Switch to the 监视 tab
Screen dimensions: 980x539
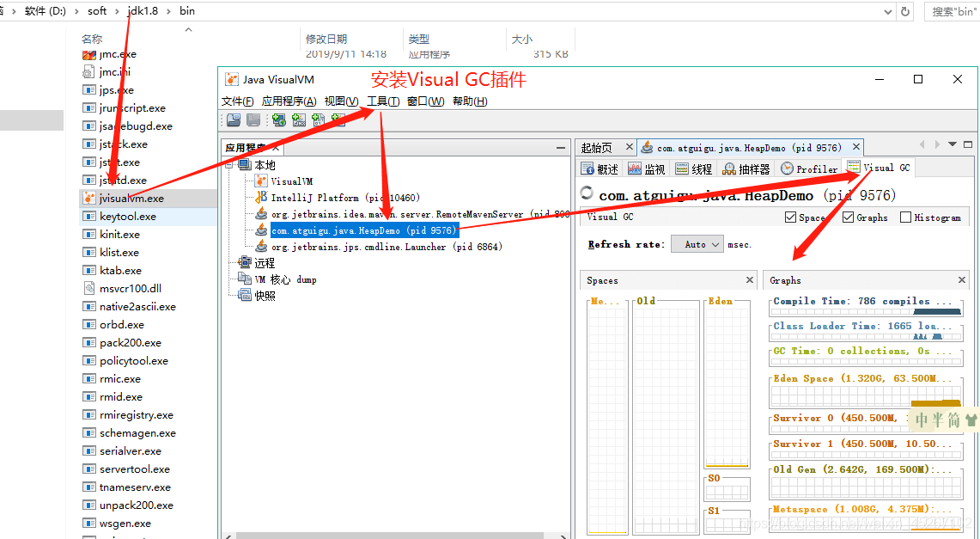pos(646,168)
